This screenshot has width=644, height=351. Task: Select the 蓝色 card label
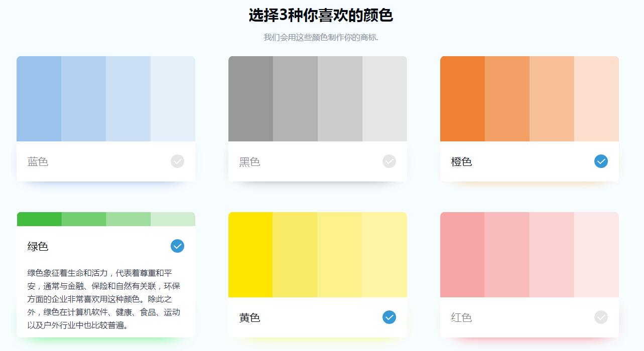tap(38, 162)
